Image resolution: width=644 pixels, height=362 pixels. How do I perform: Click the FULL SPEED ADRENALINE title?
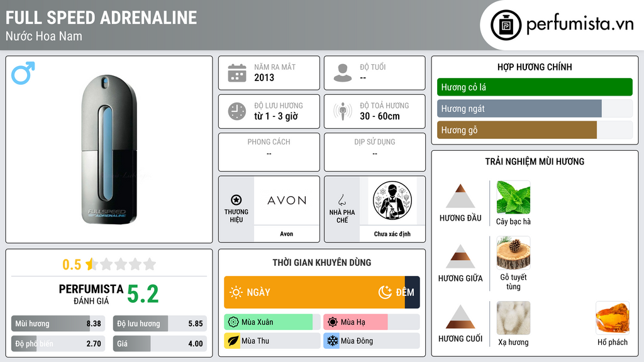[x=101, y=18]
